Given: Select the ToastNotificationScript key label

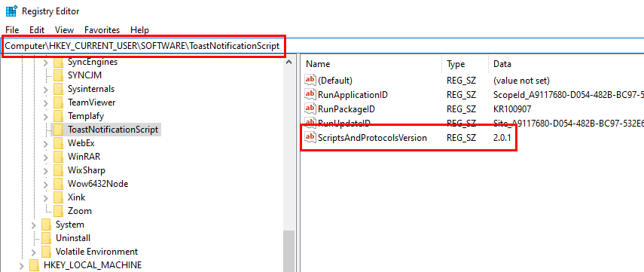Looking at the screenshot, I should coord(113,130).
